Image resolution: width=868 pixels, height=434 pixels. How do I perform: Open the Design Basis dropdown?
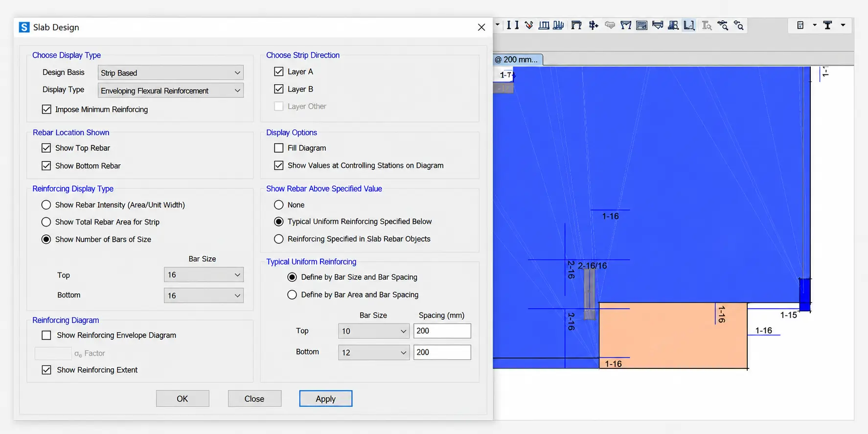coord(171,72)
